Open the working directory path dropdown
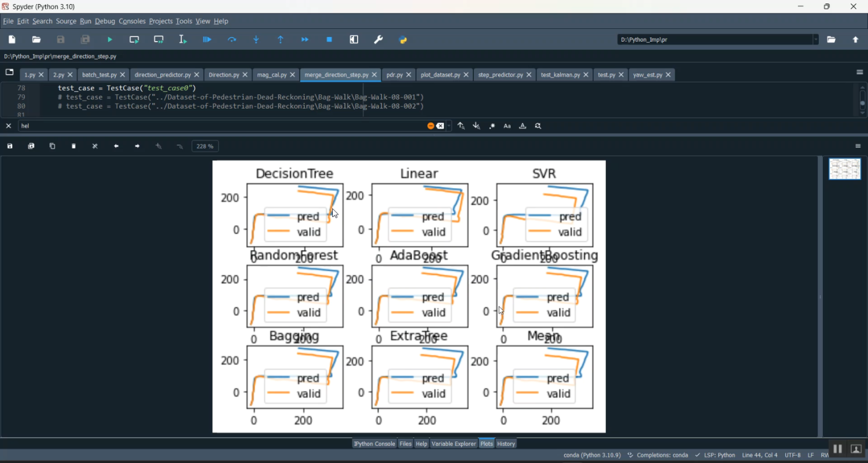The width and height of the screenshot is (868, 463). coord(816,39)
